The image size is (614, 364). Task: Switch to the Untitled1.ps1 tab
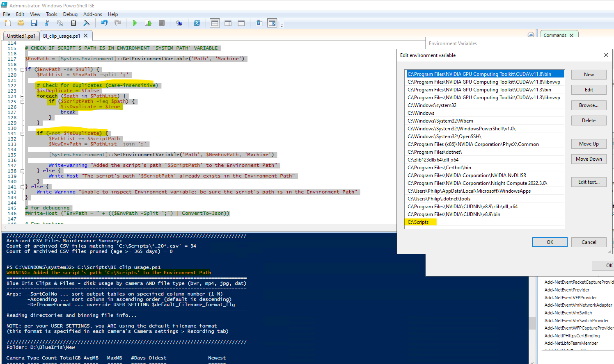(x=21, y=36)
